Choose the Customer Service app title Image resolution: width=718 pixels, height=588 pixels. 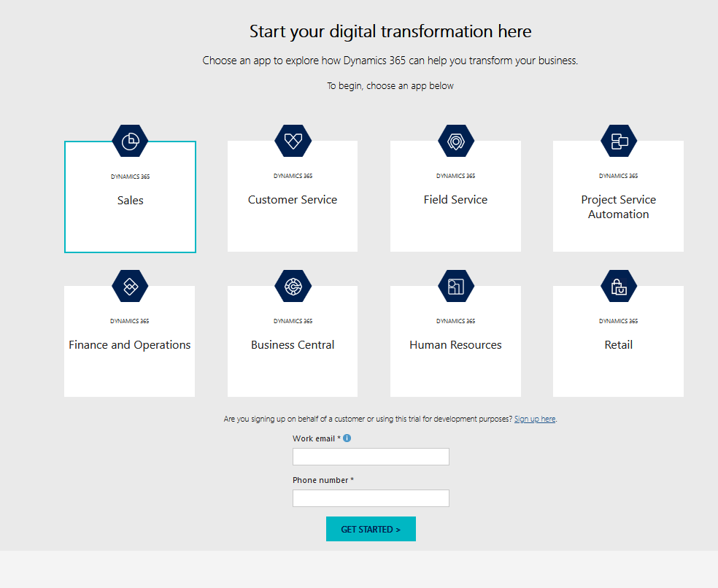pos(293,200)
